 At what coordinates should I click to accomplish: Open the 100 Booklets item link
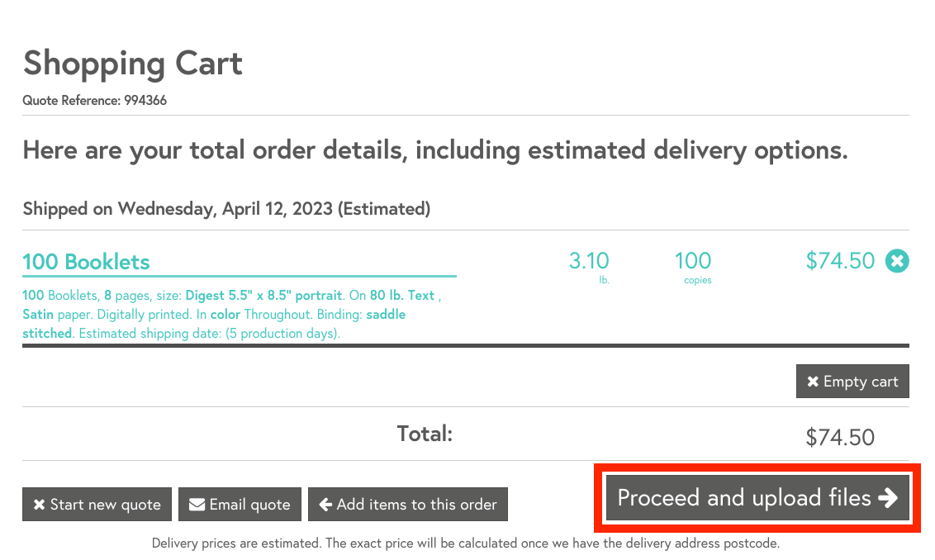86,262
